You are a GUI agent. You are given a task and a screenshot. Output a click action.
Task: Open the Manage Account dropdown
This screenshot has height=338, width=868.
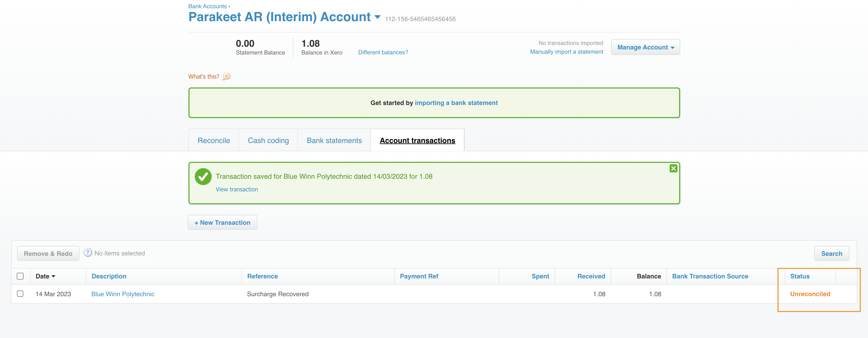click(x=645, y=48)
